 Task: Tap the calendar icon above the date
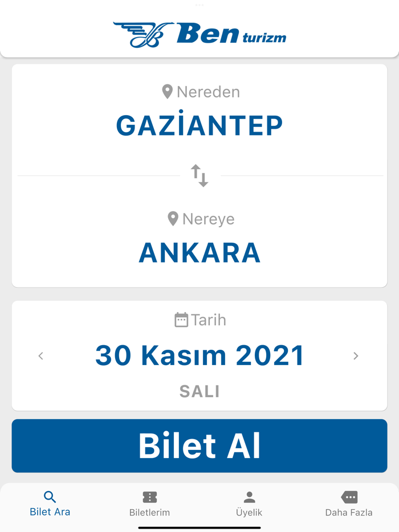tap(181, 320)
